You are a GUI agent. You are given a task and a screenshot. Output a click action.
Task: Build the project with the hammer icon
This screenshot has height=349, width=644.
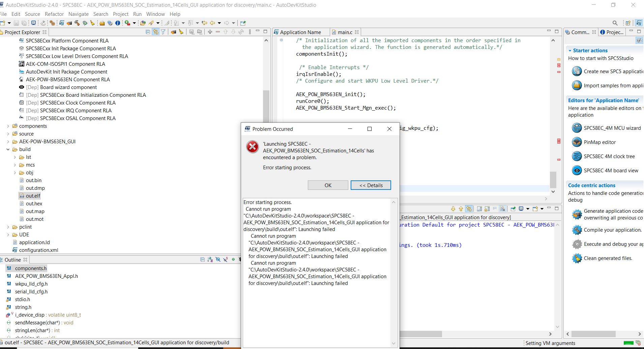click(x=77, y=23)
